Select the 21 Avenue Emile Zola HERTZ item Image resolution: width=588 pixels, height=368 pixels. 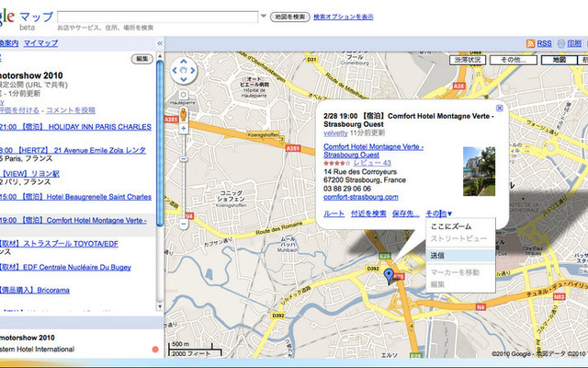point(73,150)
